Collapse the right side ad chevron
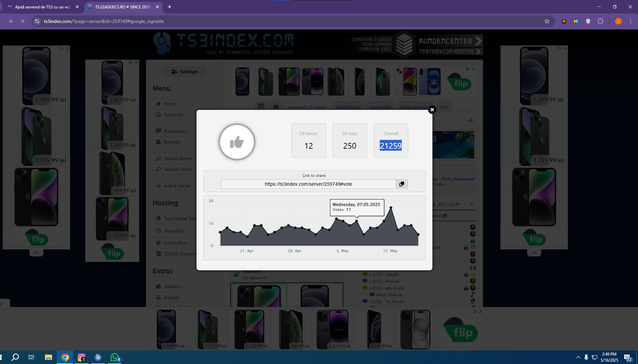The image size is (638, 364). [534, 253]
